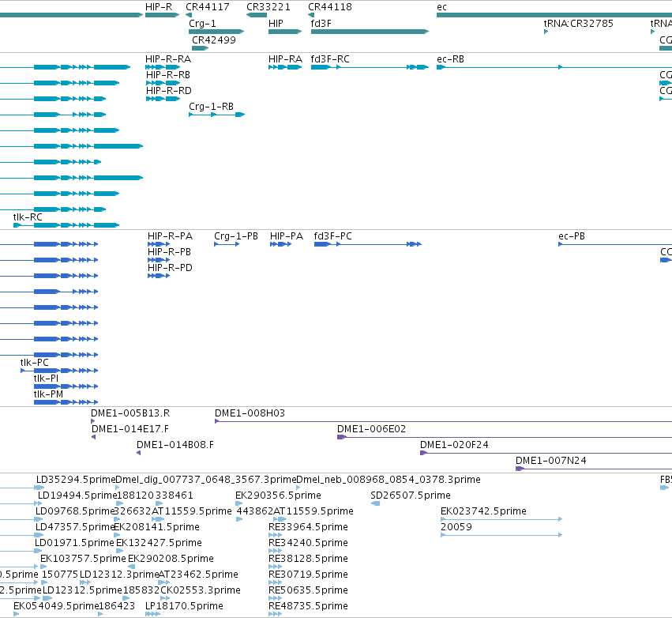This screenshot has height=618, width=672.
Task: Select the LD35294.5prime EST label
Action: [x=76, y=480]
